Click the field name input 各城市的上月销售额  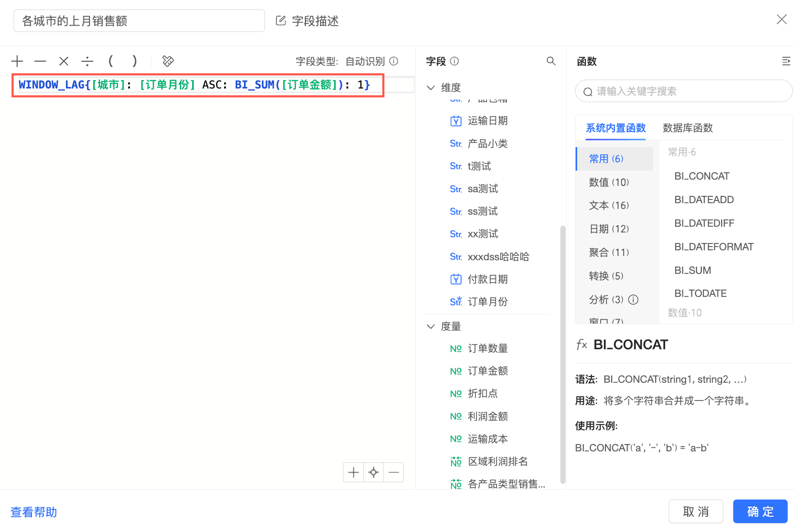pos(139,21)
